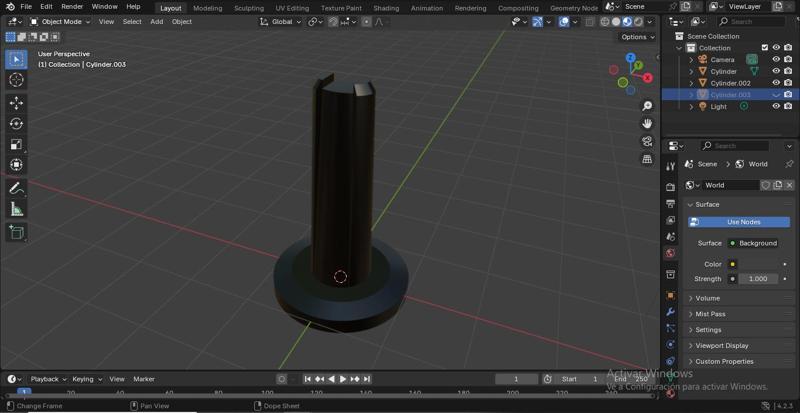This screenshot has height=413, width=800.
Task: Switch to Modeling workspace tab
Action: tap(208, 8)
